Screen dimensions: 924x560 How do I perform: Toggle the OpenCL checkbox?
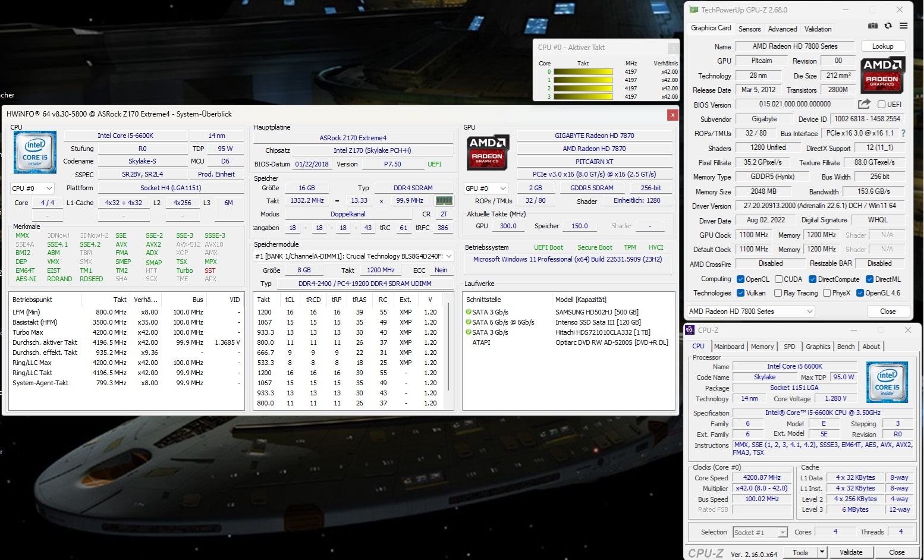[740, 279]
